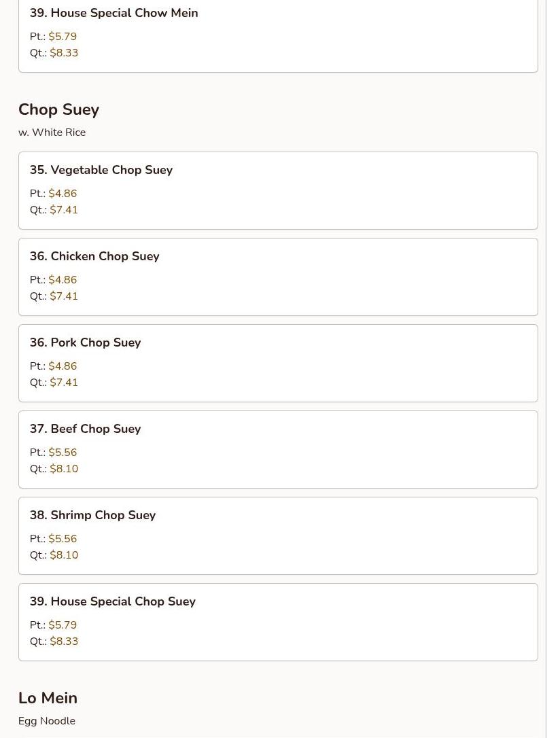The image size is (560, 738).
Task: Choose Pork Chop Suey pint price
Action: (x=63, y=366)
